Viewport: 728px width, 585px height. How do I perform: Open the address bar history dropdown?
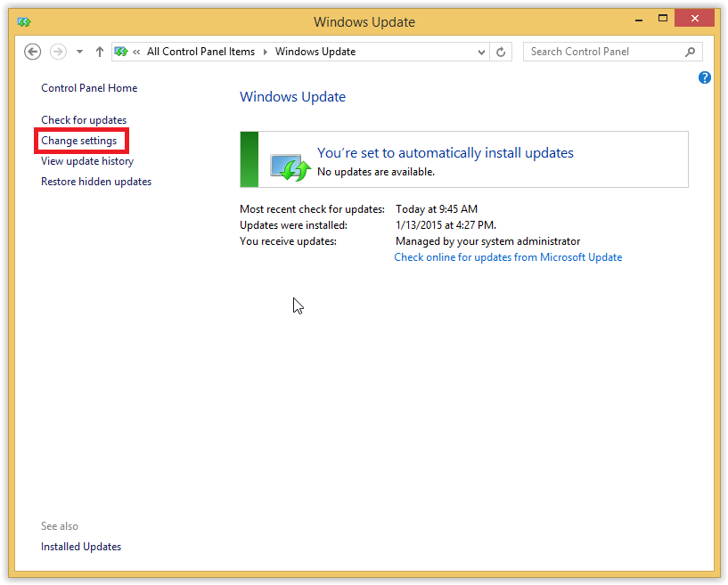point(481,52)
